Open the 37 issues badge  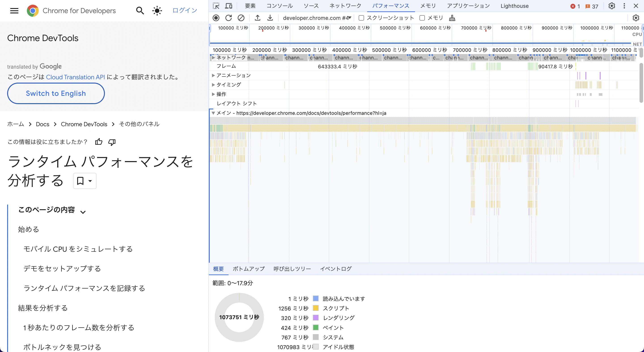coord(592,6)
